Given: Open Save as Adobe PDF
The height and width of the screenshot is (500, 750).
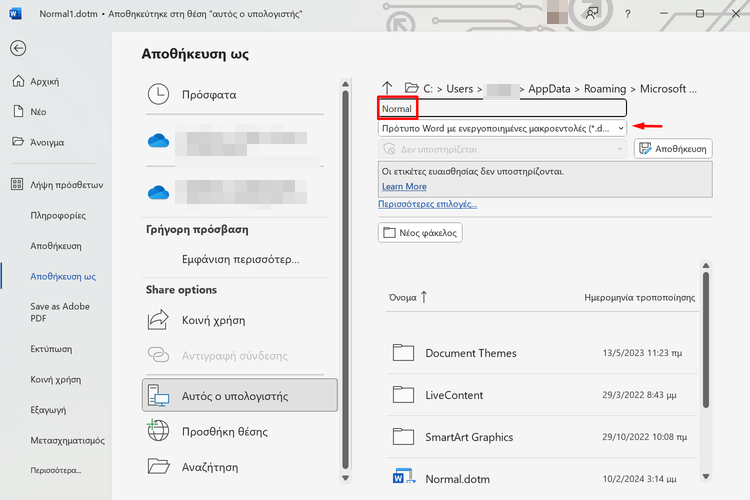Looking at the screenshot, I should [x=60, y=312].
